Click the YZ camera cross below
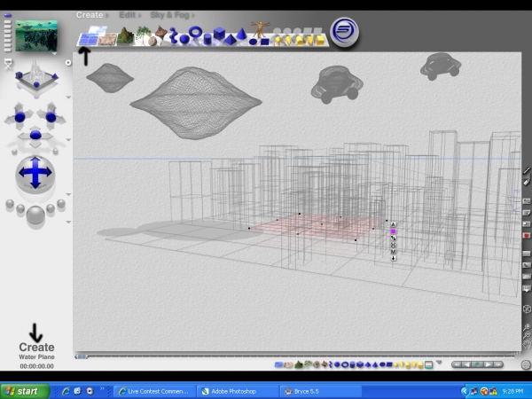The width and height of the screenshot is (532, 399). [x=35, y=136]
